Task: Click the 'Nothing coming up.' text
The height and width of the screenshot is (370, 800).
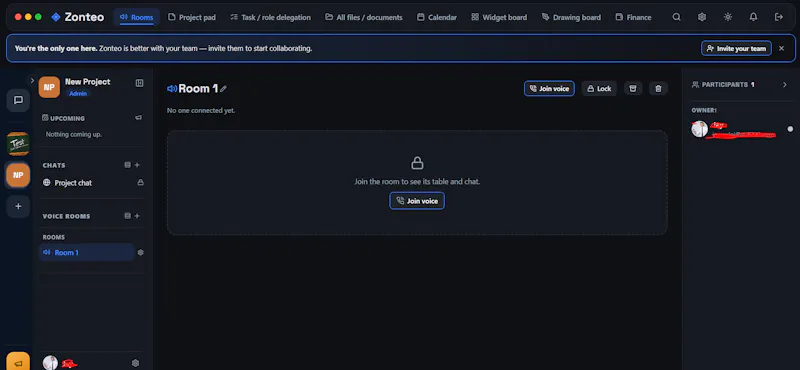Action: 73,134
